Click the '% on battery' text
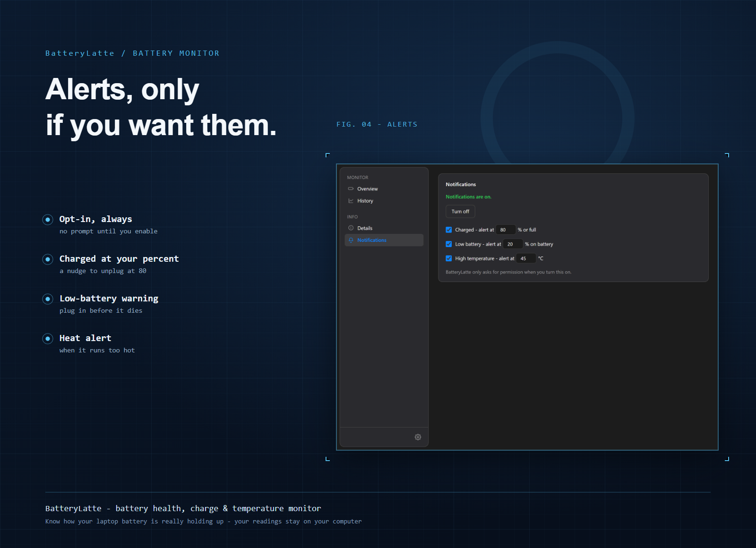 click(x=539, y=244)
